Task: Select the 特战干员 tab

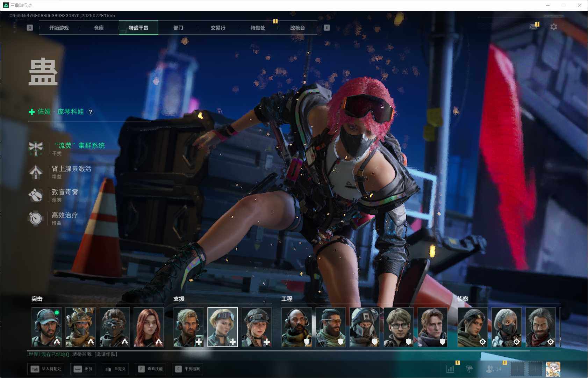Action: pyautogui.click(x=138, y=28)
